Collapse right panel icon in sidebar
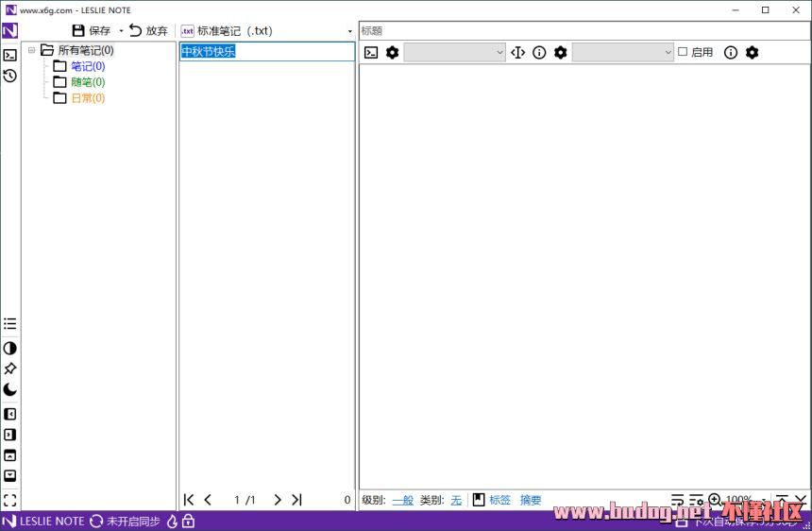 tap(9, 435)
